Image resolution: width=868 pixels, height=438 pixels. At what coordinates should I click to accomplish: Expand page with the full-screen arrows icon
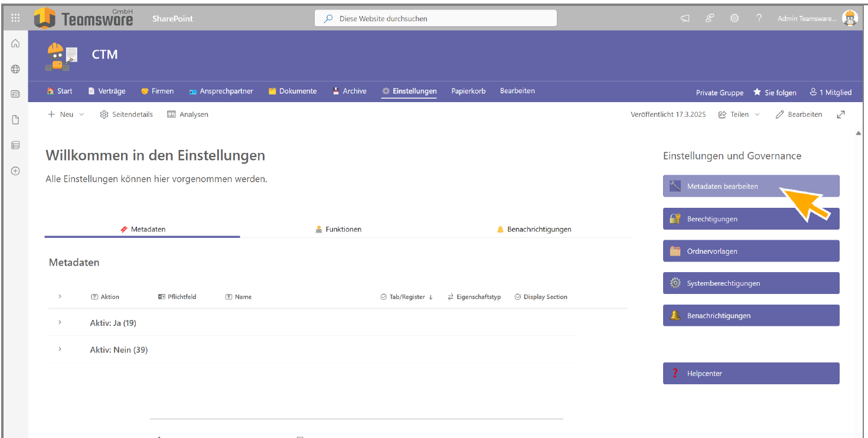(841, 115)
